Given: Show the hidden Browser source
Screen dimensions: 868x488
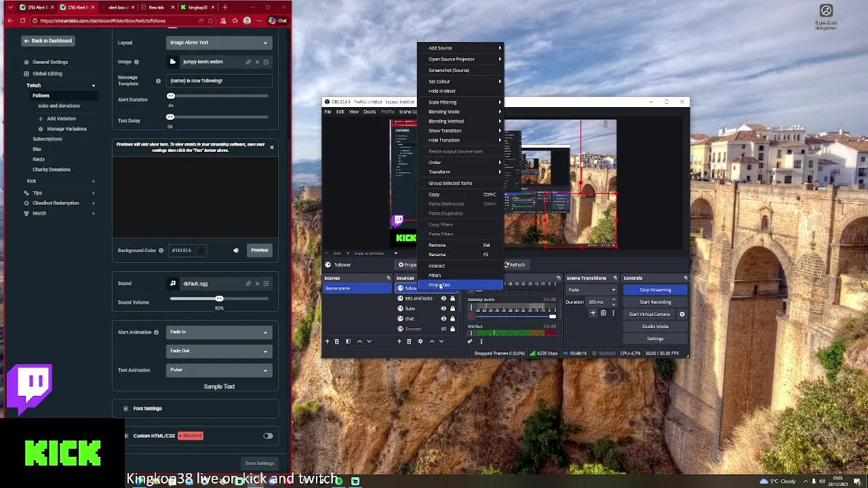Looking at the screenshot, I should pyautogui.click(x=443, y=329).
